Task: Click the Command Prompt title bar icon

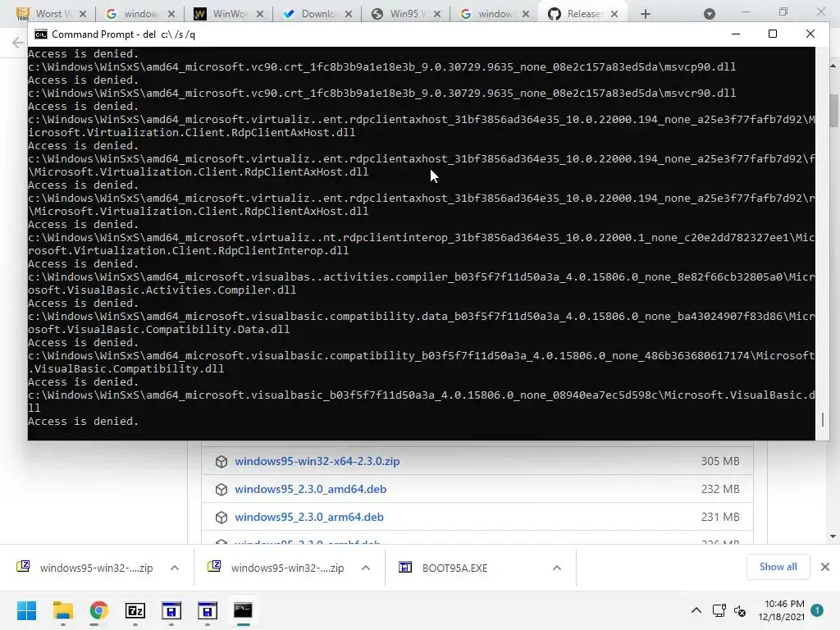Action: (x=41, y=34)
